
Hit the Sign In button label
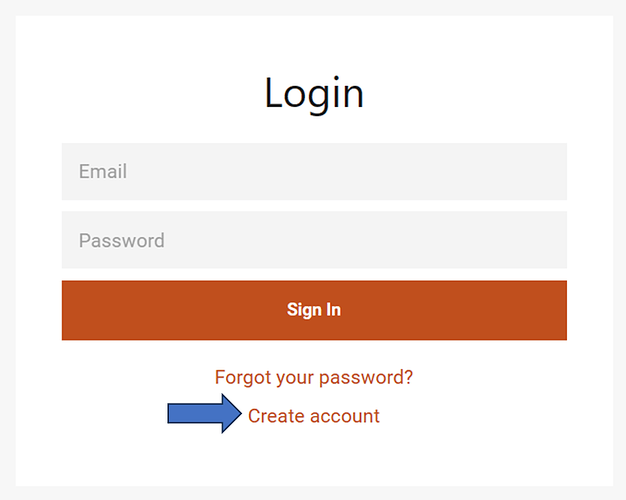point(314,310)
